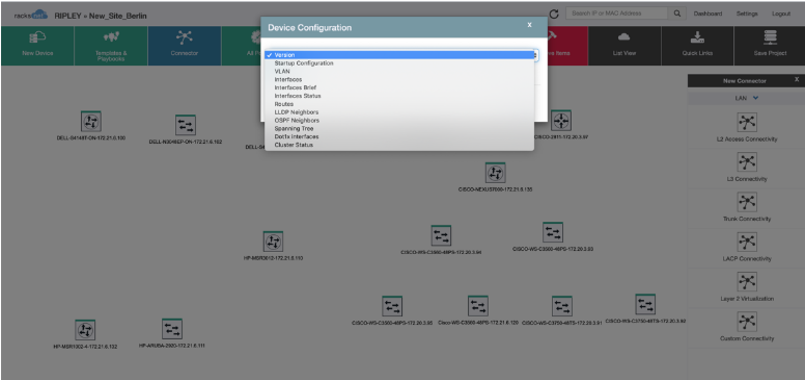
Task: Select Layer 2 Virtualization icon
Action: point(746,282)
